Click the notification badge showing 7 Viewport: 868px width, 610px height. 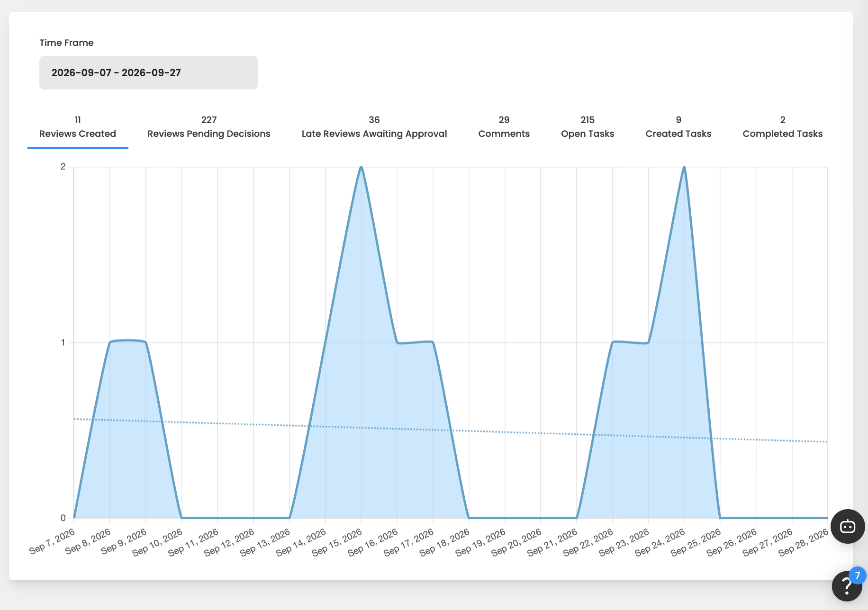pyautogui.click(x=858, y=576)
